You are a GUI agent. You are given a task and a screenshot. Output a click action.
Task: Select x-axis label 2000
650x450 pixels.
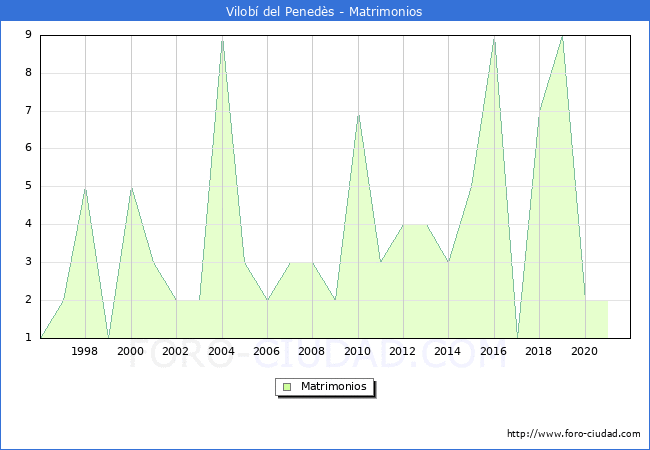point(130,351)
